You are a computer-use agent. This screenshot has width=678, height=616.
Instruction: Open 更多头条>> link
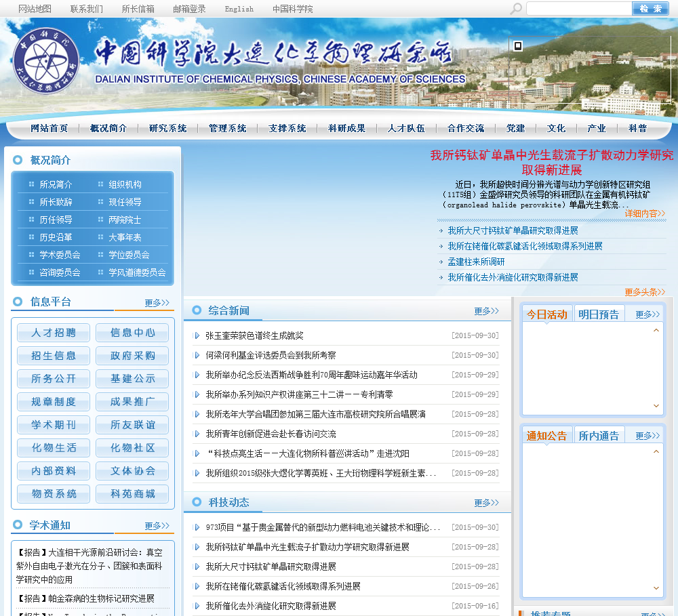[x=645, y=292]
